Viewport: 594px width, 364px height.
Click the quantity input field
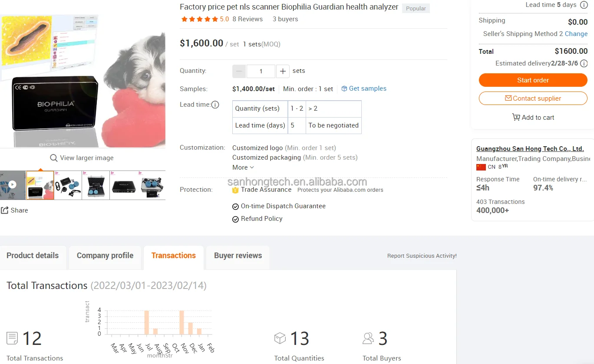(261, 71)
